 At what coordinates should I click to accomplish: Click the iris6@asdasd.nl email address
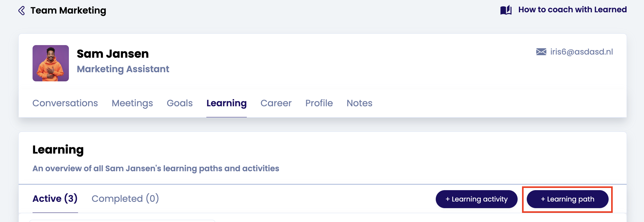tap(581, 52)
